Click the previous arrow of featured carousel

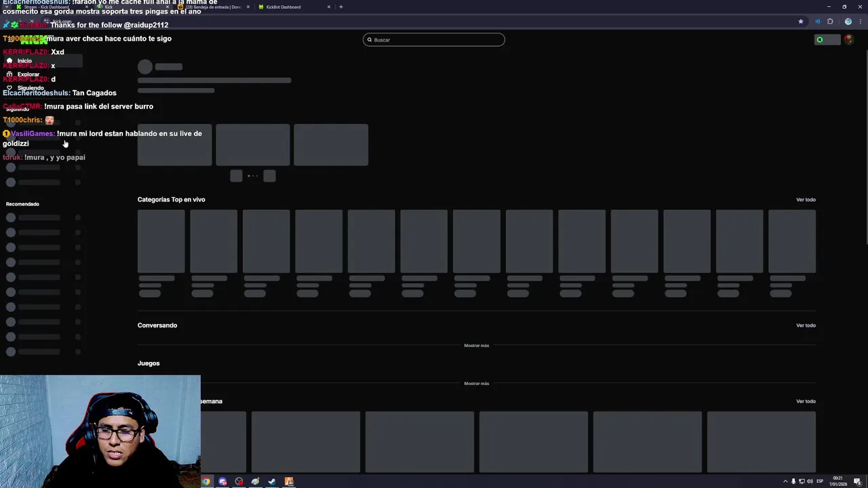[236, 176]
